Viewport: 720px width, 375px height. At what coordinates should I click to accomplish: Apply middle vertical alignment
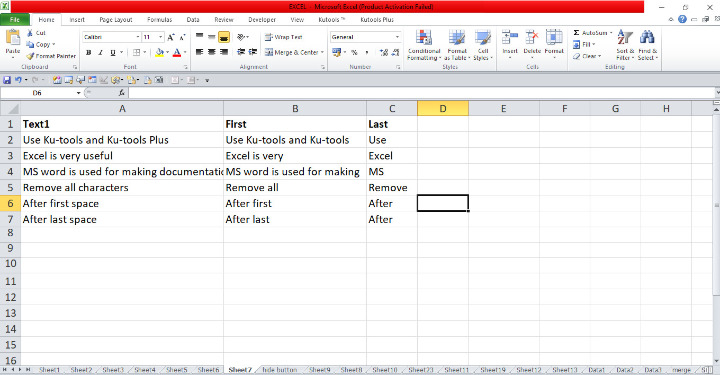211,37
